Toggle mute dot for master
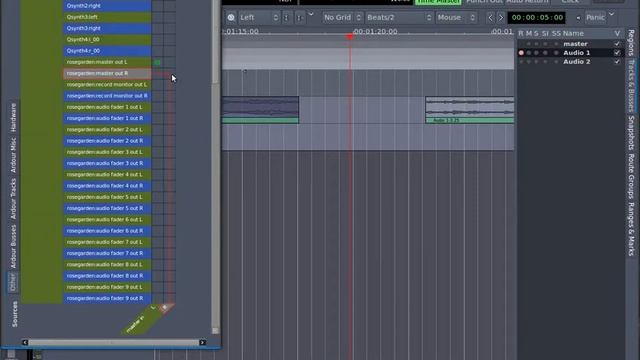The height and width of the screenshot is (360, 640). 529,44
